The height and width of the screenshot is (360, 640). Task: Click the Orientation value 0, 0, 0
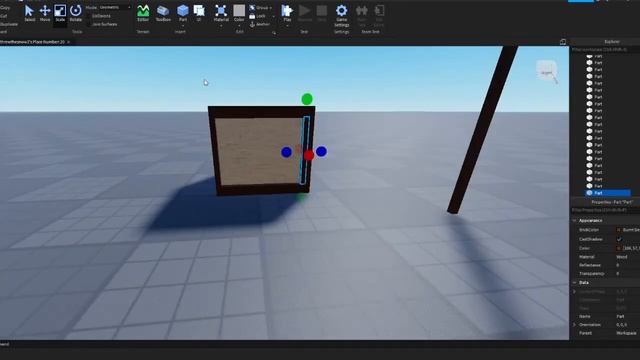(x=621, y=325)
